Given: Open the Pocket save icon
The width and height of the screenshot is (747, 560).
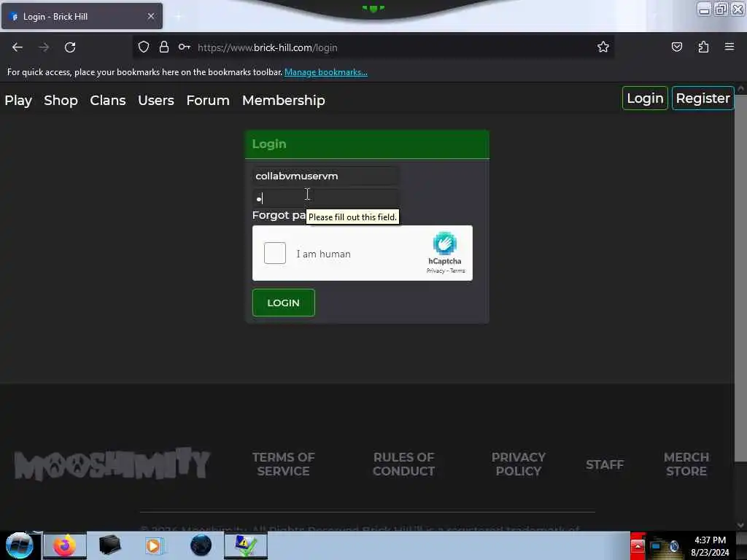Looking at the screenshot, I should click(676, 47).
